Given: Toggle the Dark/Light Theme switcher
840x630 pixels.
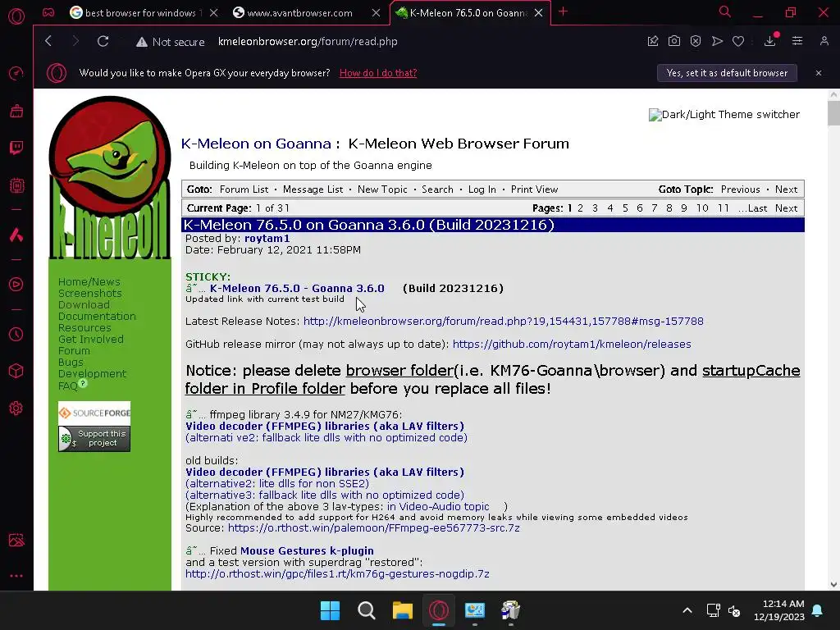Looking at the screenshot, I should pyautogui.click(x=724, y=115).
